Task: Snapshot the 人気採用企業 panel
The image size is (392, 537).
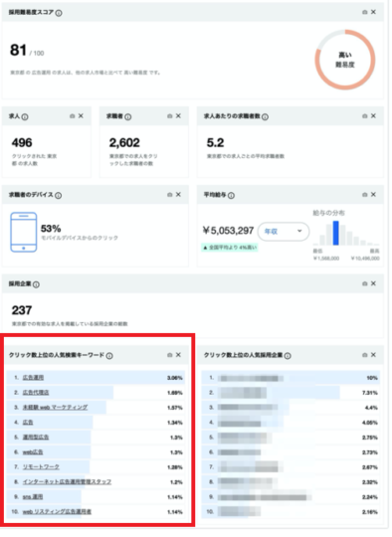Action: click(364, 355)
